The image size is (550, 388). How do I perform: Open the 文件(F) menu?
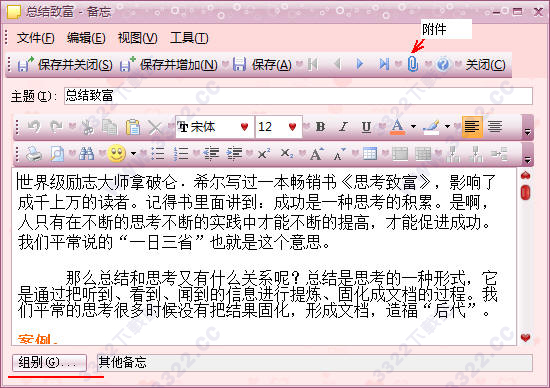tap(36, 38)
